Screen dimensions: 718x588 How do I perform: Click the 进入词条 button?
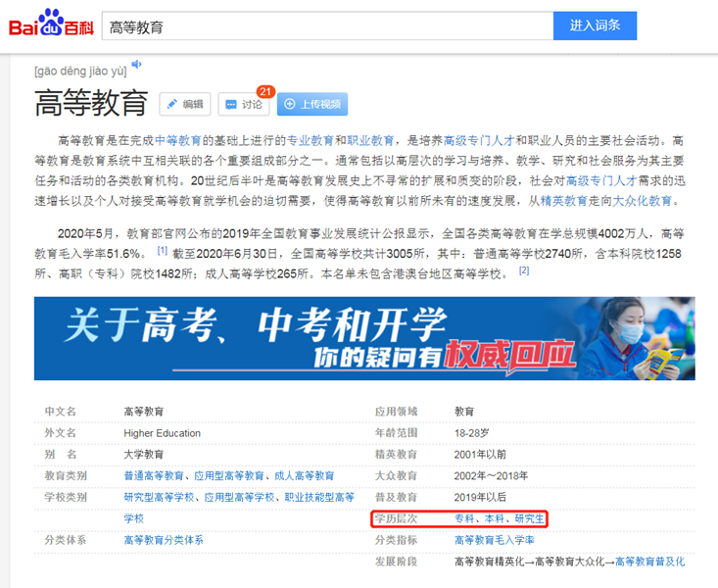pos(595,25)
